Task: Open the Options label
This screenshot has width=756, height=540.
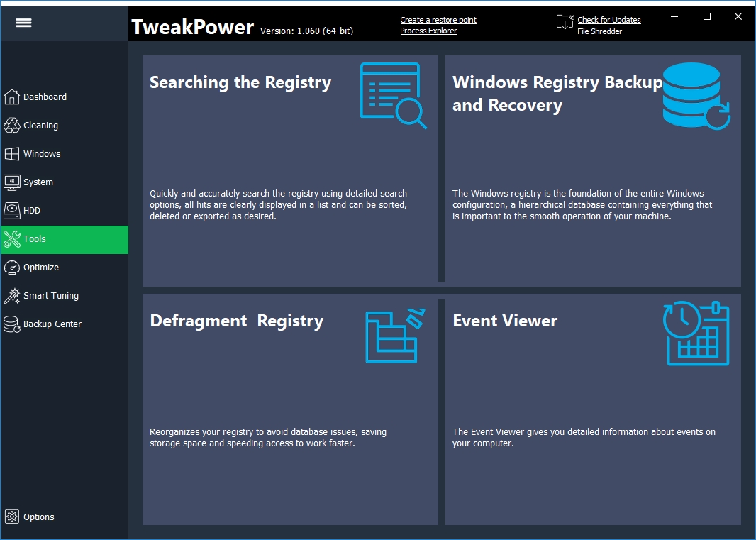Action: (x=38, y=517)
